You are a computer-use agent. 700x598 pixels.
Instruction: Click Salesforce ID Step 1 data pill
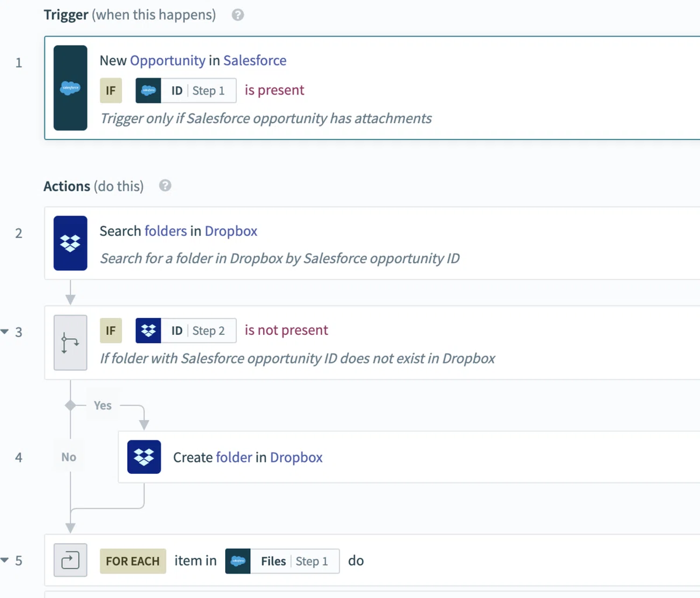pos(186,90)
